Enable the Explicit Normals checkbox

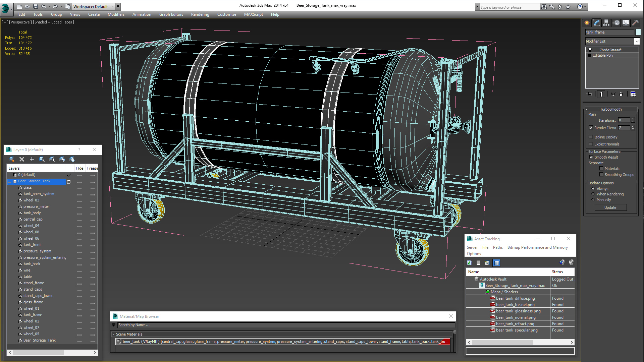coord(591,144)
